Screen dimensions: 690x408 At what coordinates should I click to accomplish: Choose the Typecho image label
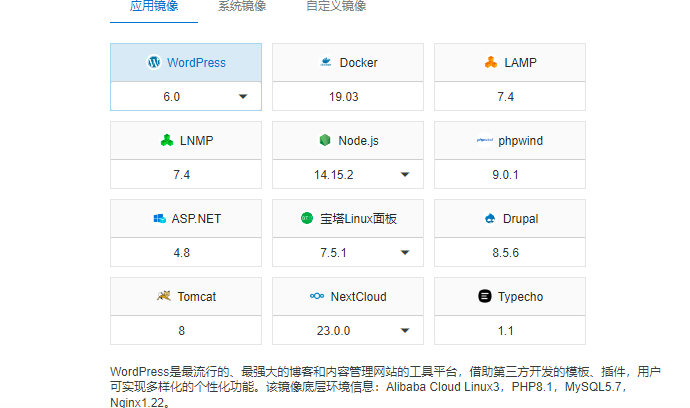coord(521,297)
